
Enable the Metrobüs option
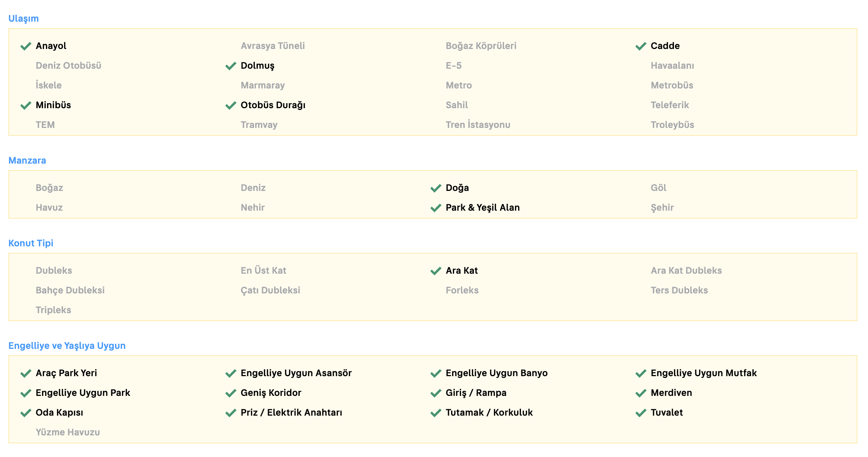pyautogui.click(x=672, y=85)
